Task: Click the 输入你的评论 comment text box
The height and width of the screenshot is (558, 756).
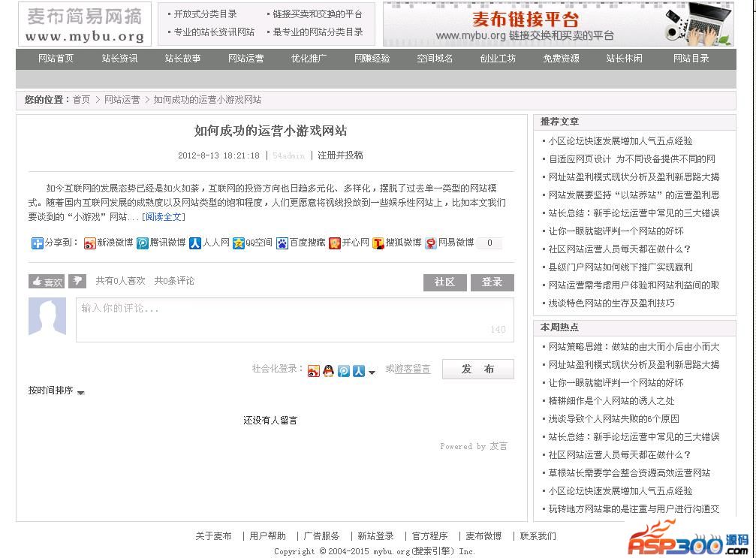Action: click(294, 319)
